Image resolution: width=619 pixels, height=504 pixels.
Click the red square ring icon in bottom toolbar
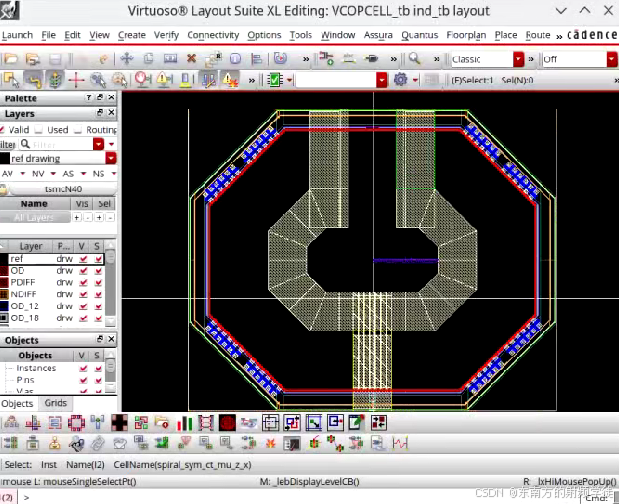(76, 423)
